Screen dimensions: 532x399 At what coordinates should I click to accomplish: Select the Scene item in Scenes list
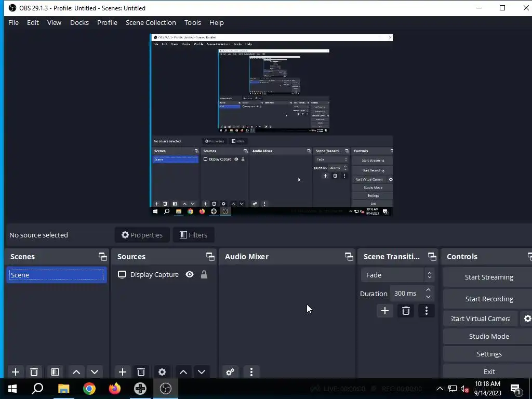tap(57, 275)
